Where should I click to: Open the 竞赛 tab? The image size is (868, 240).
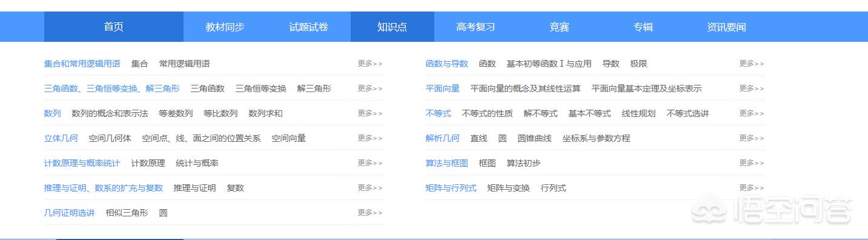pos(560,27)
